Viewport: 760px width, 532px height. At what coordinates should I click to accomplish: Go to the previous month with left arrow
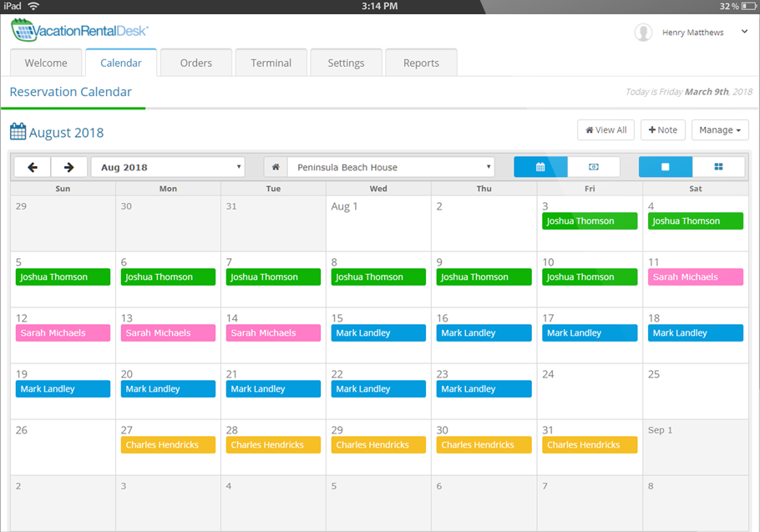click(33, 167)
